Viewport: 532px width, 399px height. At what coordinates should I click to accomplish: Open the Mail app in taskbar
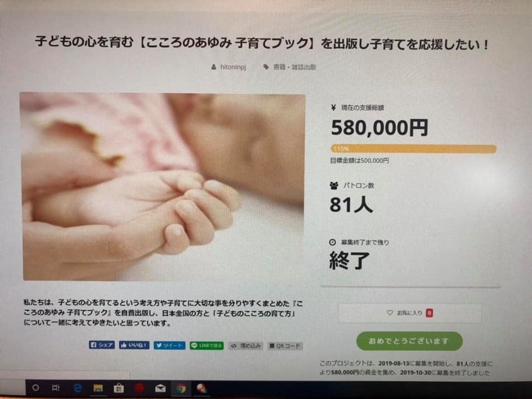[160, 388]
